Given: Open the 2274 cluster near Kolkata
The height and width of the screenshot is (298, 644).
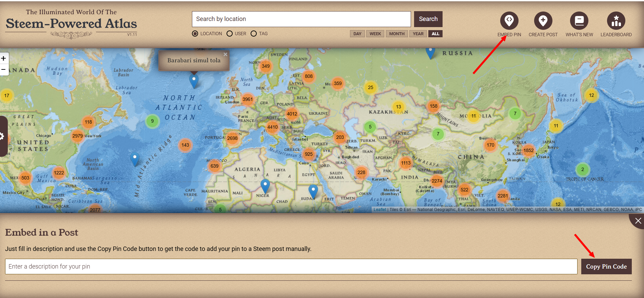Looking at the screenshot, I should (x=437, y=181).
